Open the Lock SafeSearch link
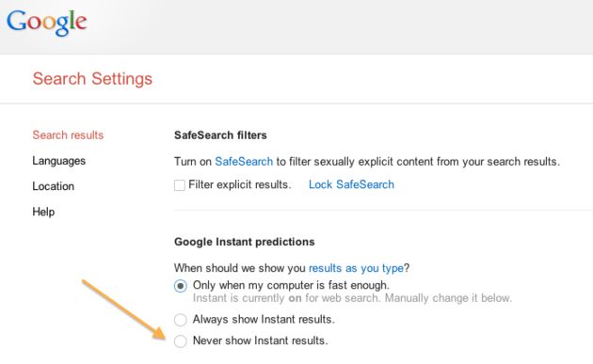 [351, 184]
